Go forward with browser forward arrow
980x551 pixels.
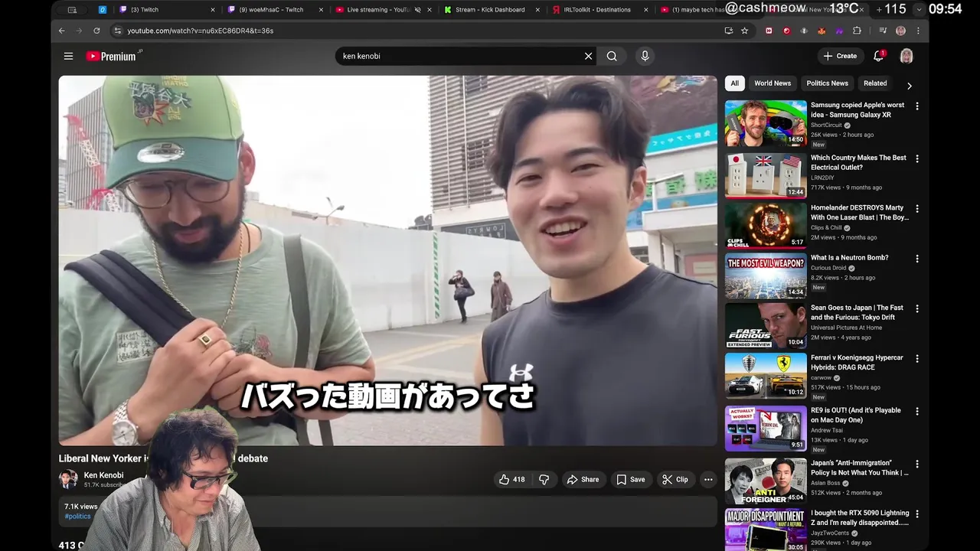point(79,31)
